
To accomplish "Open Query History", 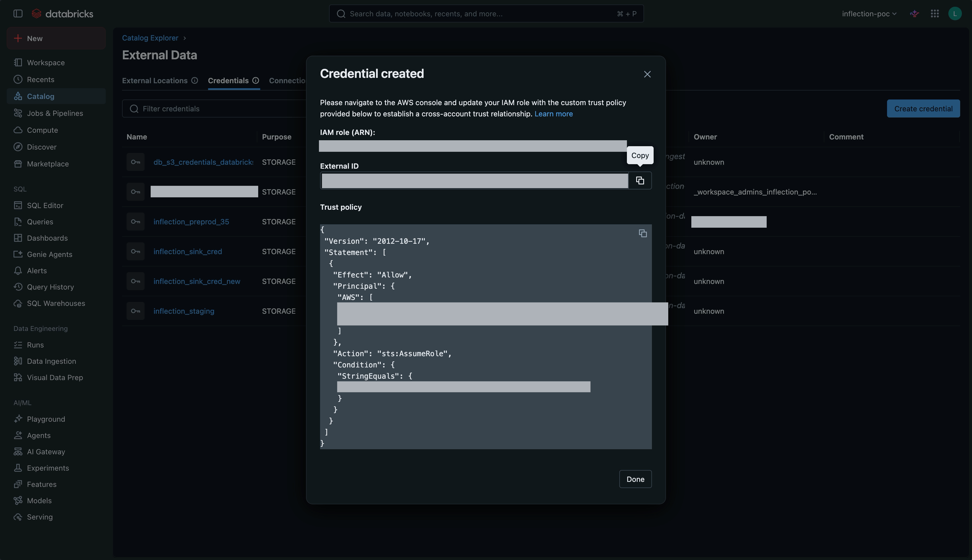I will [x=56, y=287].
